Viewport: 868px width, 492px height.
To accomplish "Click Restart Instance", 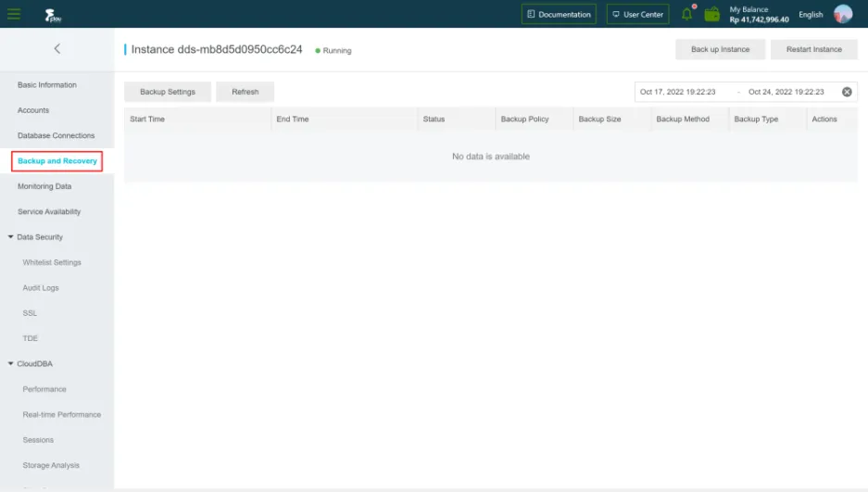I will point(813,49).
